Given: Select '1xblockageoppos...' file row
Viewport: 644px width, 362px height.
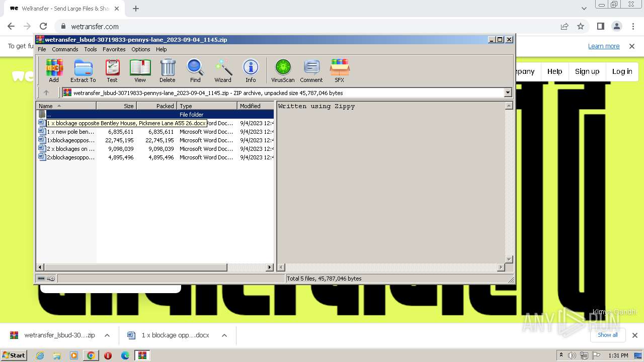Looking at the screenshot, I should [155, 140].
